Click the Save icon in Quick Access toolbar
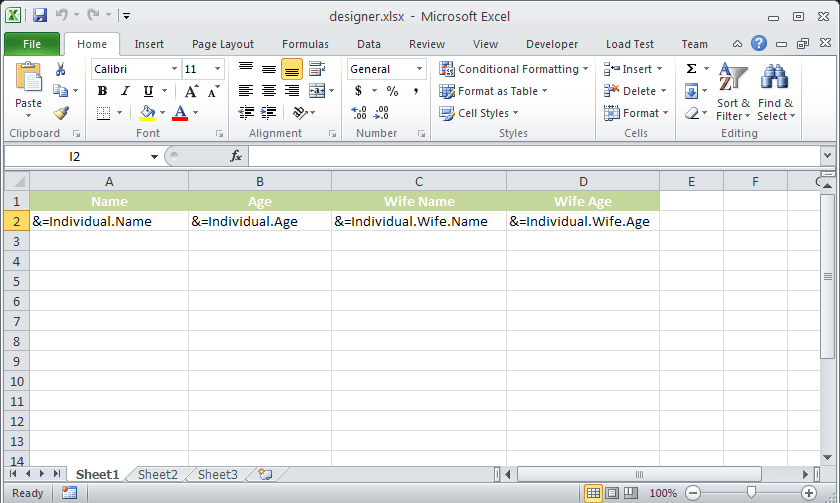The height and width of the screenshot is (503, 840). coord(40,16)
